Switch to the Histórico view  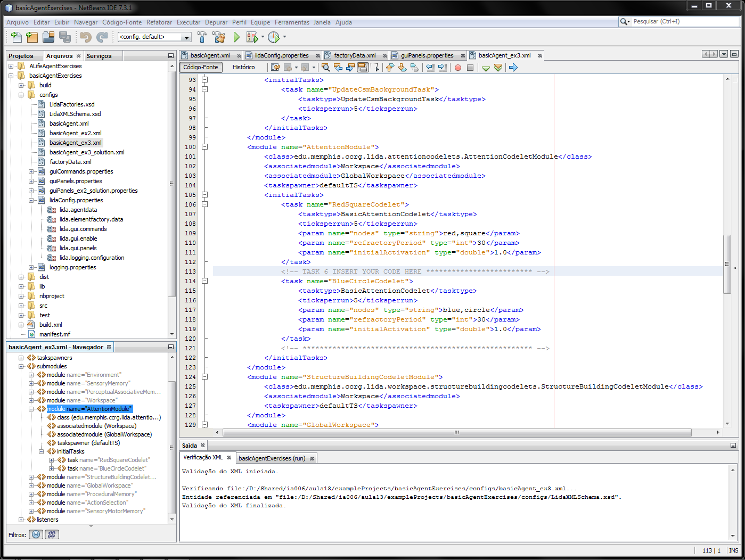click(243, 67)
